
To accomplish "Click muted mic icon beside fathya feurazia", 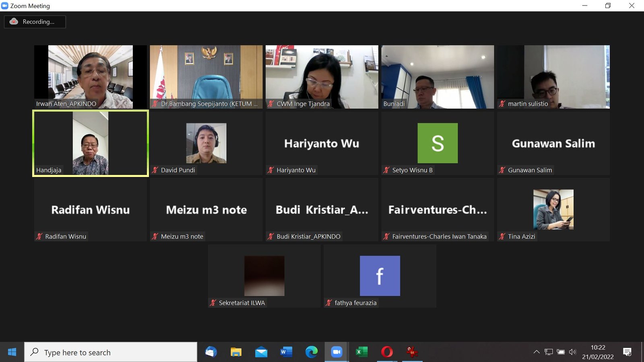I will (328, 303).
